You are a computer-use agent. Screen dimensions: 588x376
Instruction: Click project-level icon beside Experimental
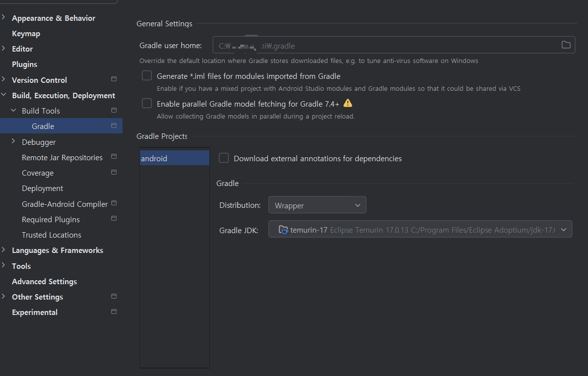pos(114,312)
